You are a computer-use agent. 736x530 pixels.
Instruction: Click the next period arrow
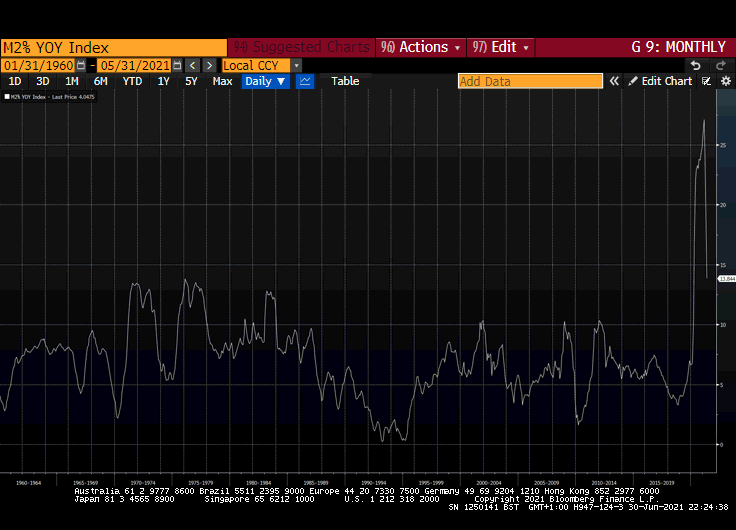[209, 65]
